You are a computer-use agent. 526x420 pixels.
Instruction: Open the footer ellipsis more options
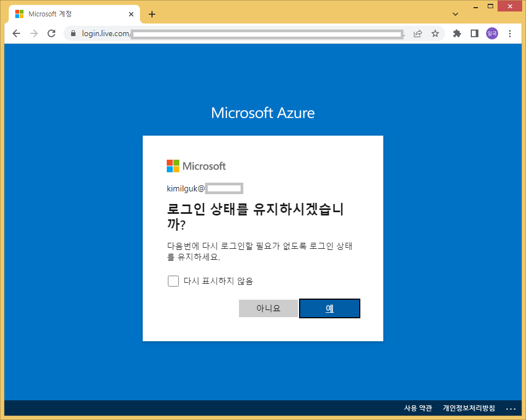tap(511, 409)
